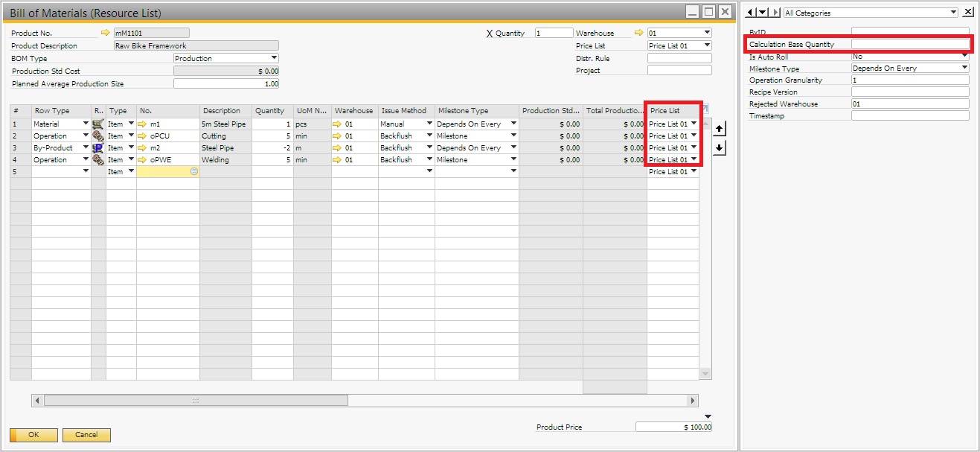980x452 pixels.
Task: Close the side properties panel
Action: tap(967, 13)
